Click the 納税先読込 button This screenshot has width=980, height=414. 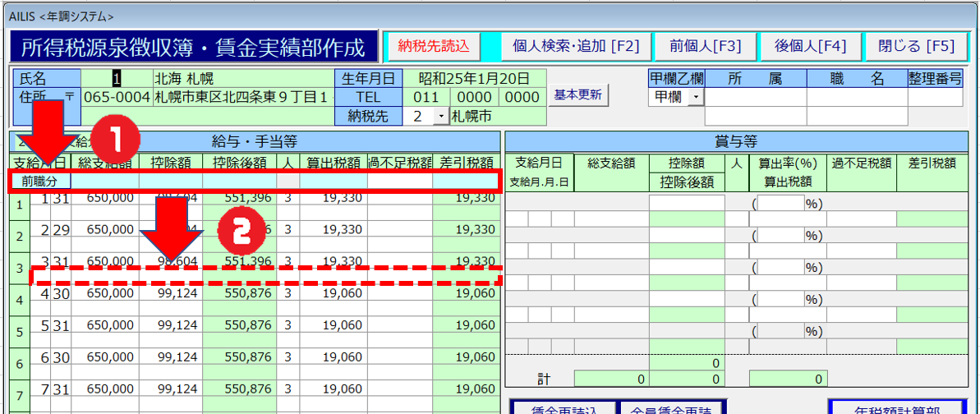pos(432,46)
